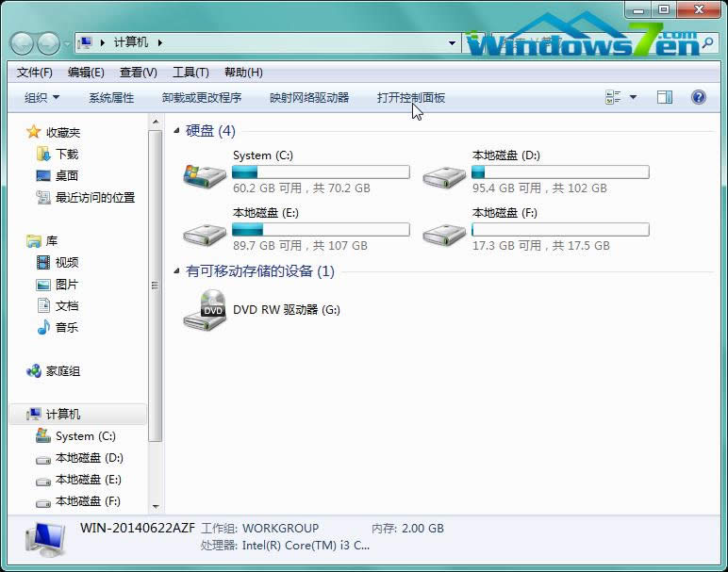Viewport: 728px width, 572px height.
Task: Click WIN-20140622AZF computer name
Action: [x=138, y=528]
